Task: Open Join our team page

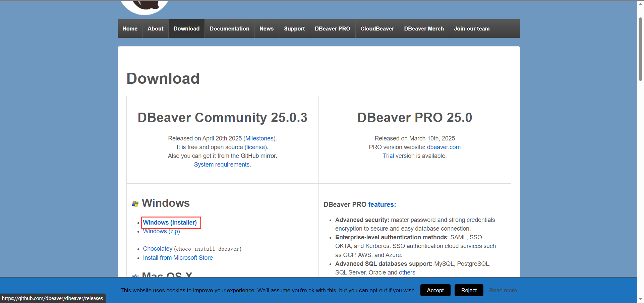Action: pyautogui.click(x=472, y=28)
